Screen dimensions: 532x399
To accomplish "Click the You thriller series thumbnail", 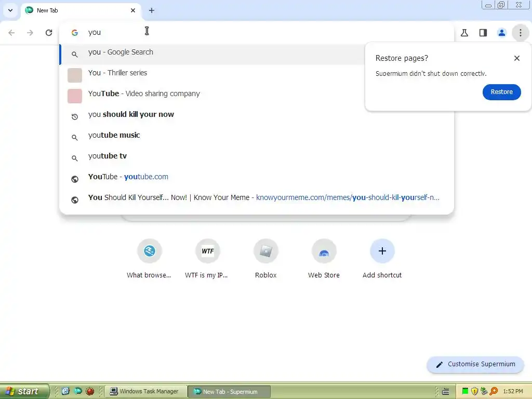I will (x=75, y=75).
